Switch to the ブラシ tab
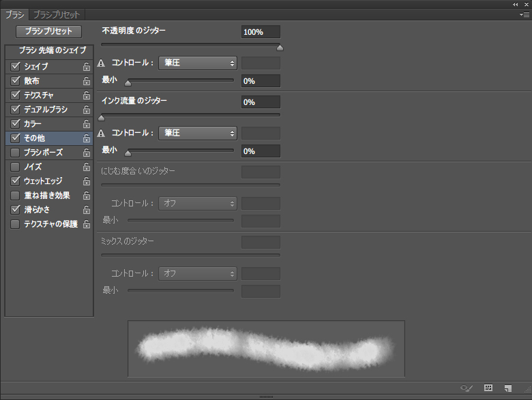The height and width of the screenshot is (400, 532). (14, 14)
